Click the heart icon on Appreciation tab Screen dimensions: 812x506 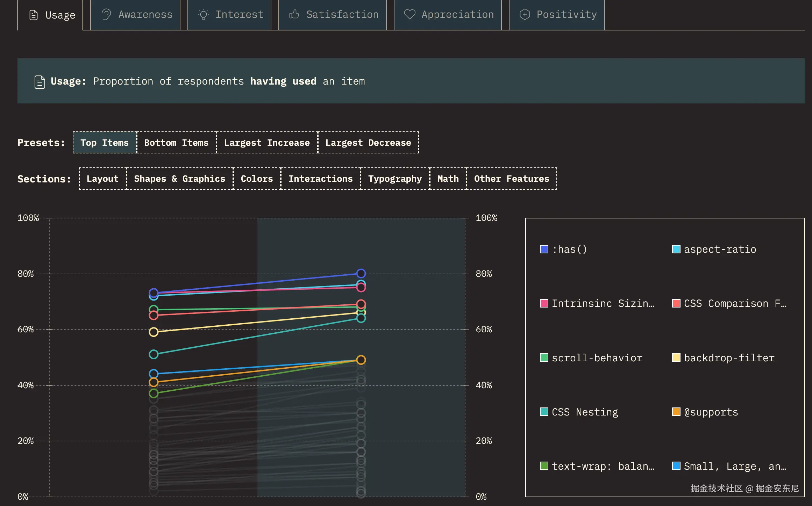[409, 14]
